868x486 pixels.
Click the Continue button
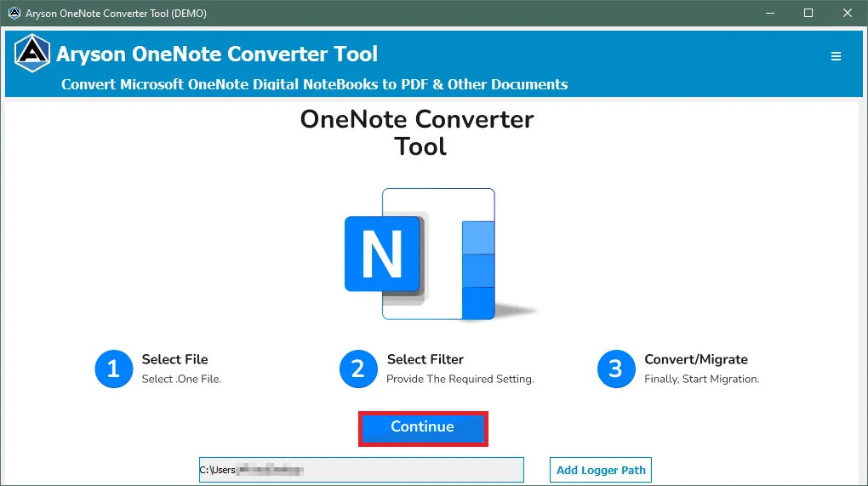(423, 428)
